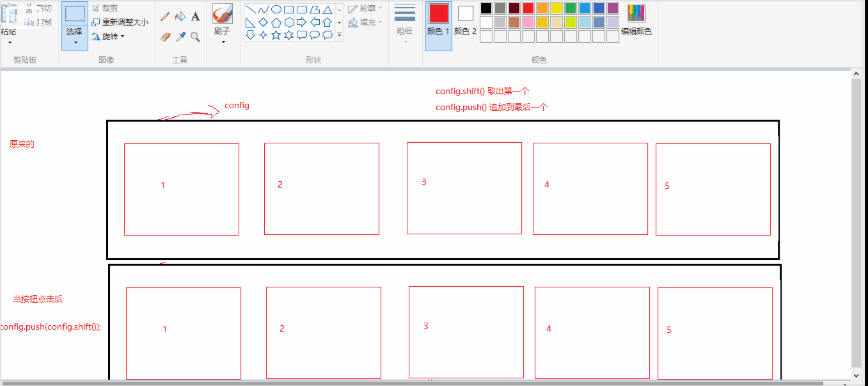Screen dimensions: 868x386
Task: Open 编辑颜色 edit colors dialog
Action: click(x=636, y=20)
